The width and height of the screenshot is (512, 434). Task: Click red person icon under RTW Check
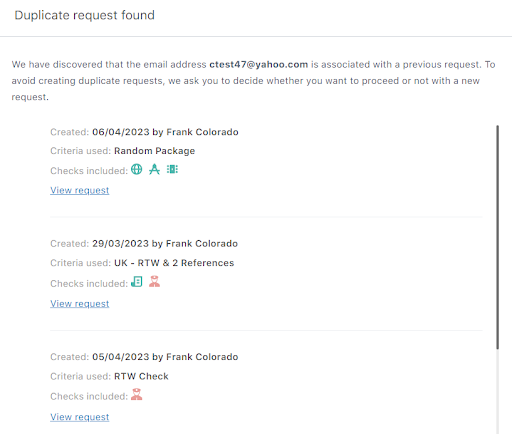[136, 394]
